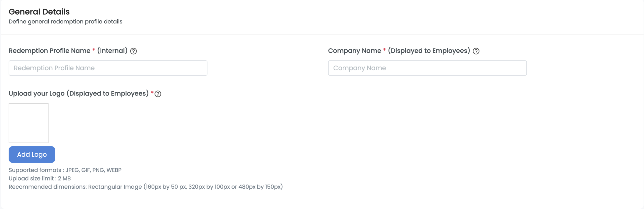Click the 'Define general redemption profile details' subtitle
This screenshot has height=209, width=644.
(65, 22)
